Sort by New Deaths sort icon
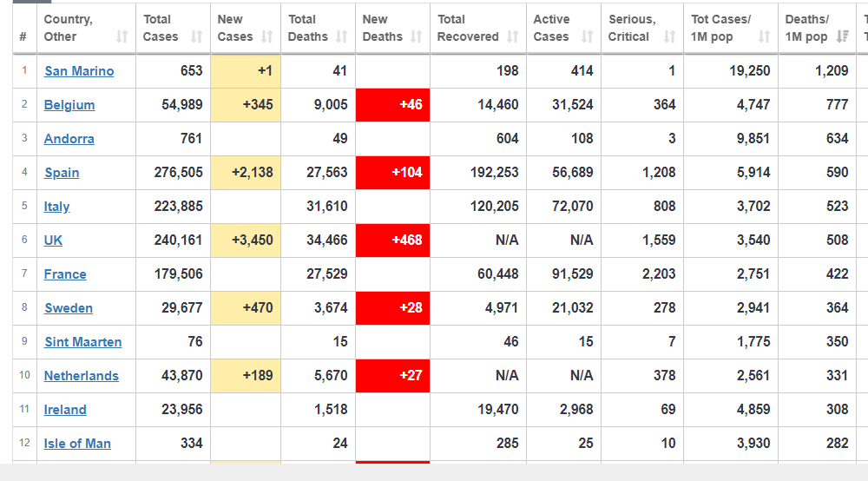Viewport: 868px width, 481px height. click(417, 36)
